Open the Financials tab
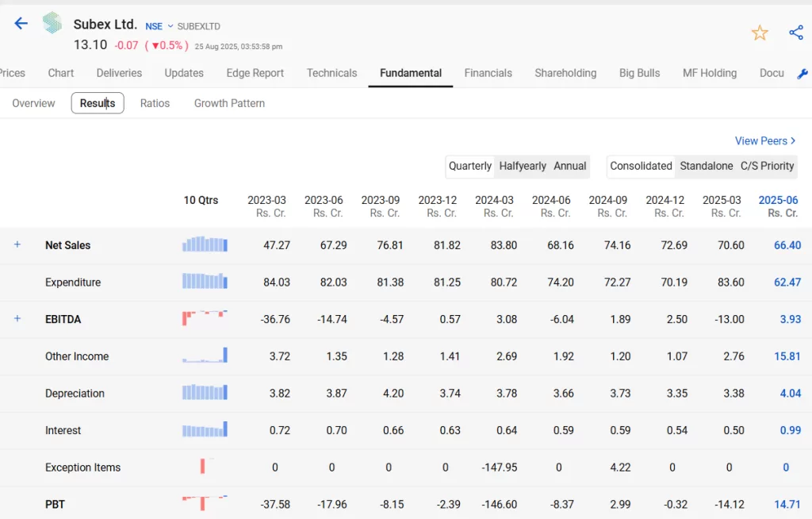Screen dimensions: 812x519 [x=488, y=73]
